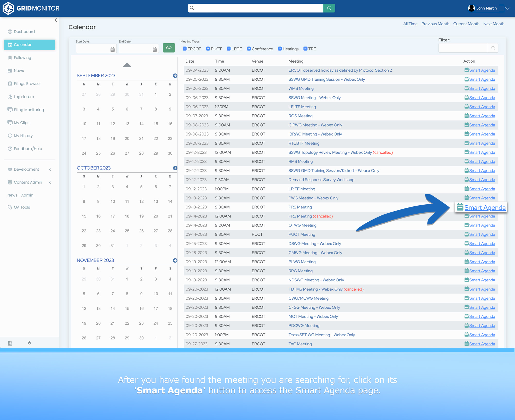The image size is (515, 420).
Task: Collapse the sidebar with the left chevron
Action: (56, 20)
